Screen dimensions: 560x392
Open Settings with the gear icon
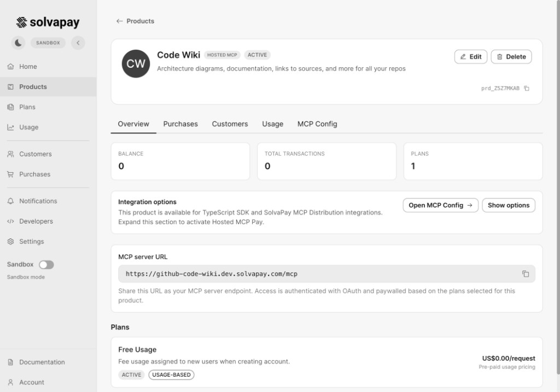pyautogui.click(x=10, y=241)
